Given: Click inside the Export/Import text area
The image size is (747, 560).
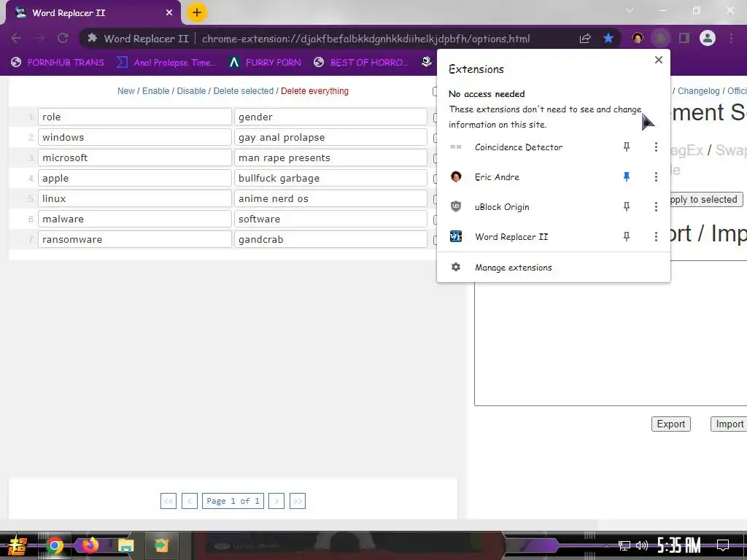Looking at the screenshot, I should click(x=611, y=343).
